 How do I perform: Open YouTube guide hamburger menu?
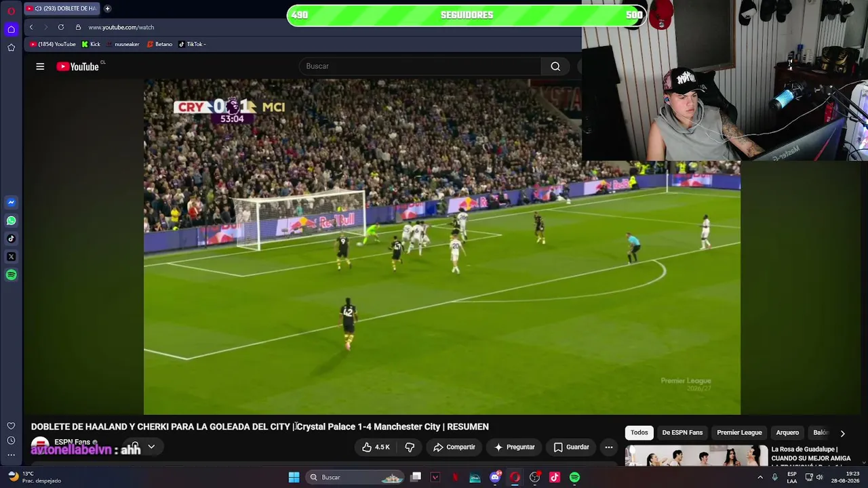tap(40, 66)
